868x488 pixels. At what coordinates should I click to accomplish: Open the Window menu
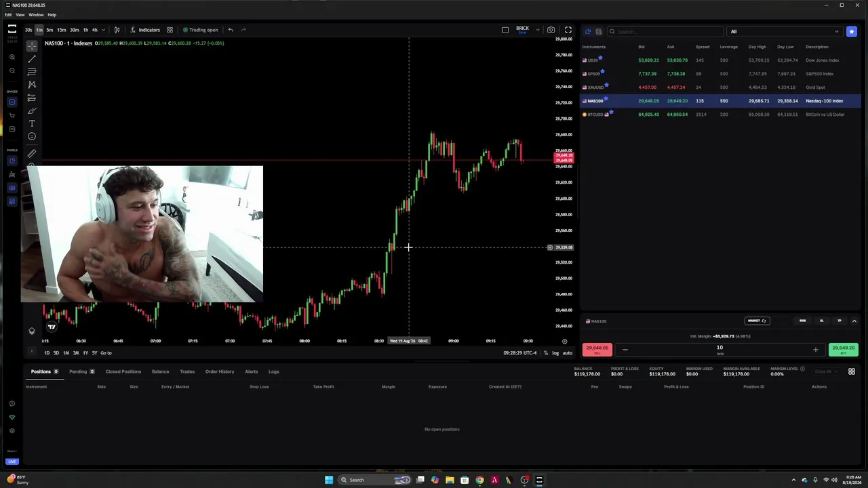point(36,14)
